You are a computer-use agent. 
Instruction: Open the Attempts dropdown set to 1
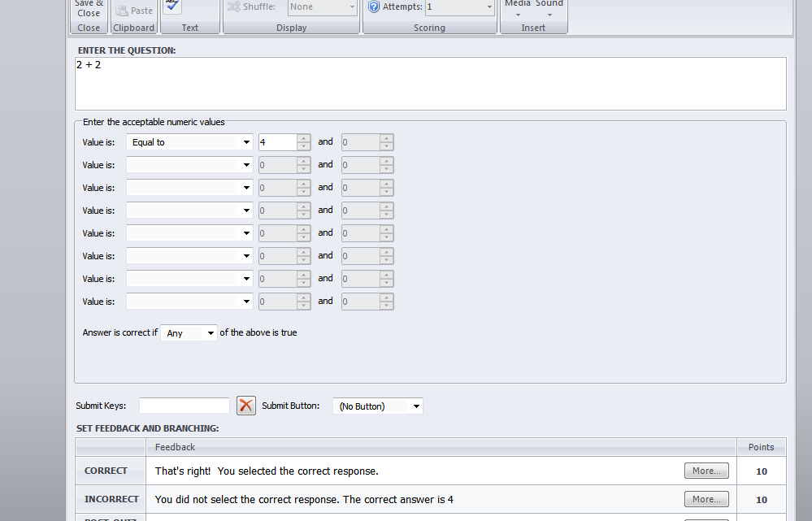pyautogui.click(x=459, y=7)
